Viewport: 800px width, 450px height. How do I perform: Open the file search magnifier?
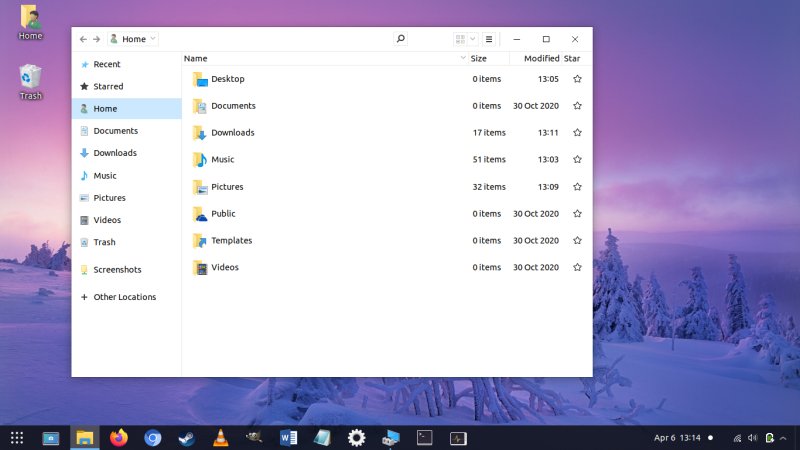pos(401,39)
